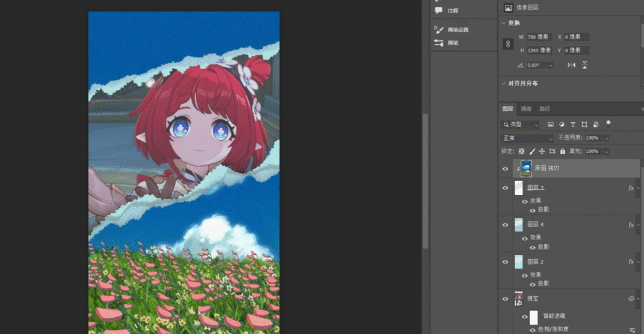The height and width of the screenshot is (334, 644).
Task: Click the Y position field
Action: click(x=577, y=50)
